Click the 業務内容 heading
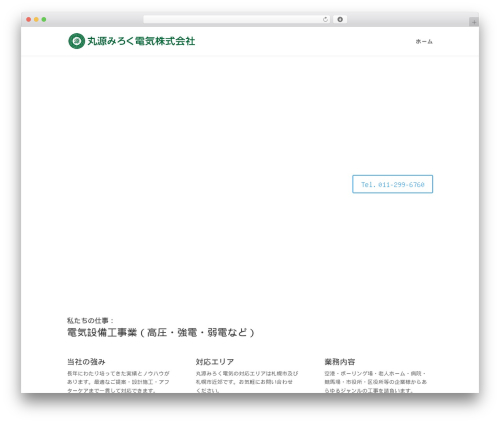The image size is (500, 423). coord(340,362)
